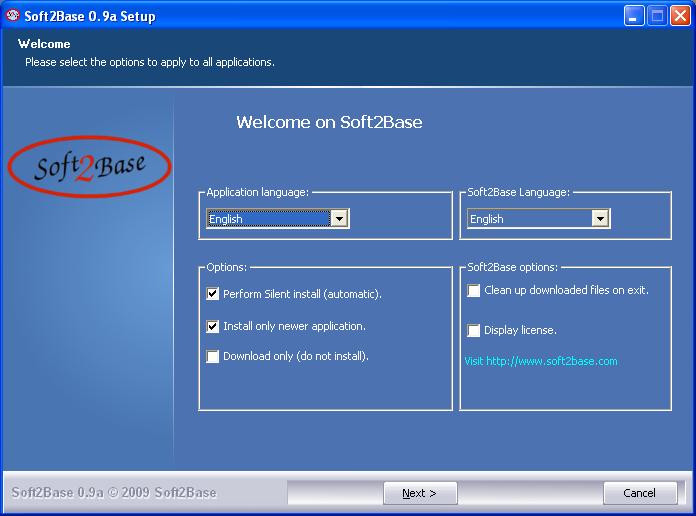Click the 'Application language:' group label
The width and height of the screenshot is (696, 516).
coord(257,192)
